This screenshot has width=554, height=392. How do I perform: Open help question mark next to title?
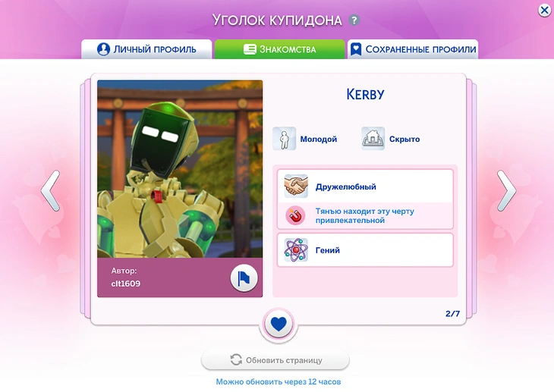click(354, 20)
